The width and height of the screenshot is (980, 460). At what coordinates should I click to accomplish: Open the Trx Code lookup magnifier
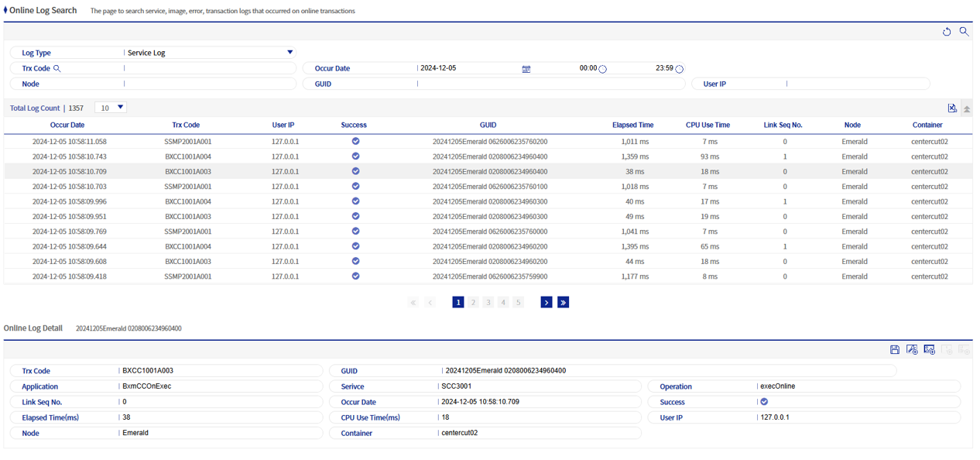pyautogui.click(x=57, y=68)
